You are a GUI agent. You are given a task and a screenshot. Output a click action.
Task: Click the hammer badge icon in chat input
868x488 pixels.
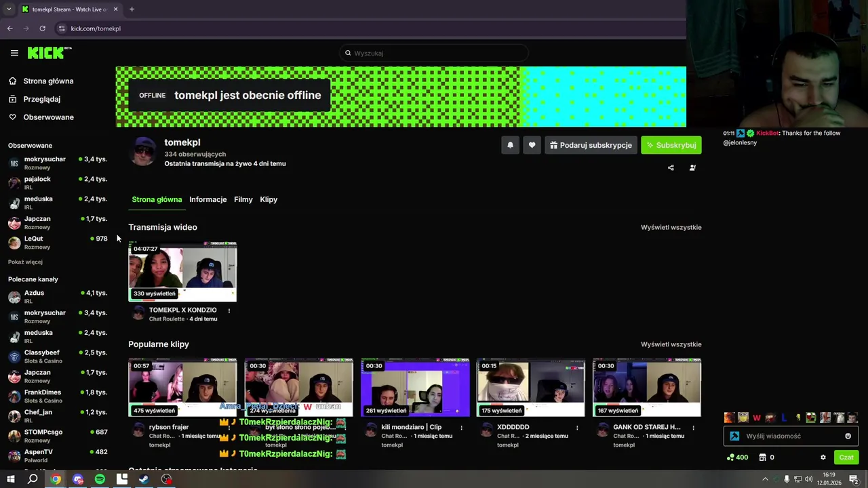(x=734, y=436)
